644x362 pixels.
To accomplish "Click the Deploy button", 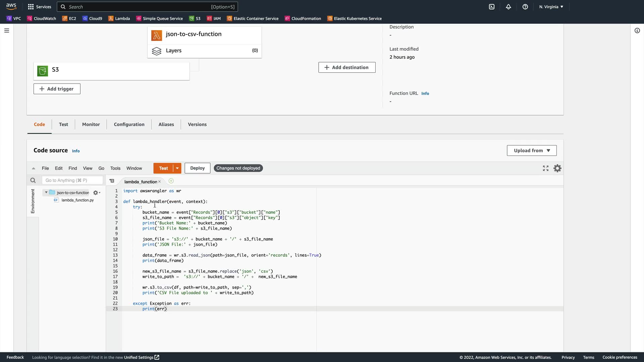I will [197, 168].
